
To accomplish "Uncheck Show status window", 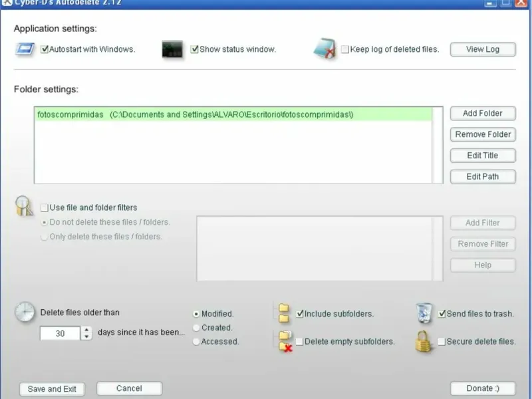I will 194,49.
